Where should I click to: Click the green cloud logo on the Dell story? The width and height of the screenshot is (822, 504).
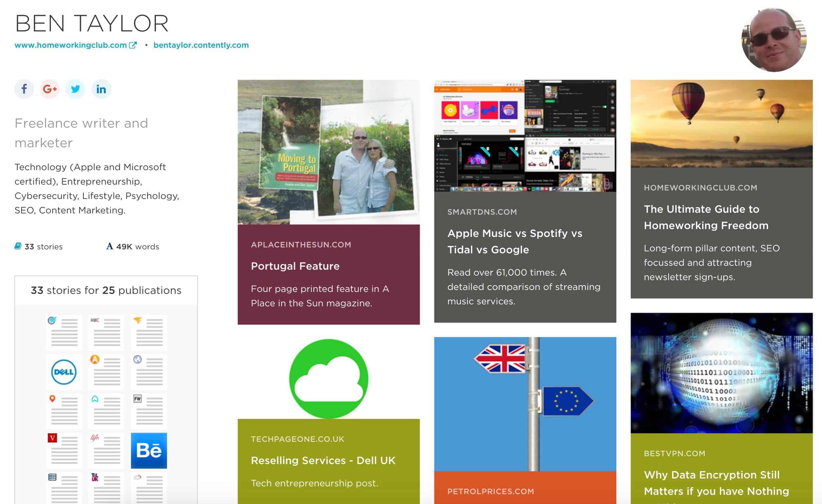tap(328, 378)
